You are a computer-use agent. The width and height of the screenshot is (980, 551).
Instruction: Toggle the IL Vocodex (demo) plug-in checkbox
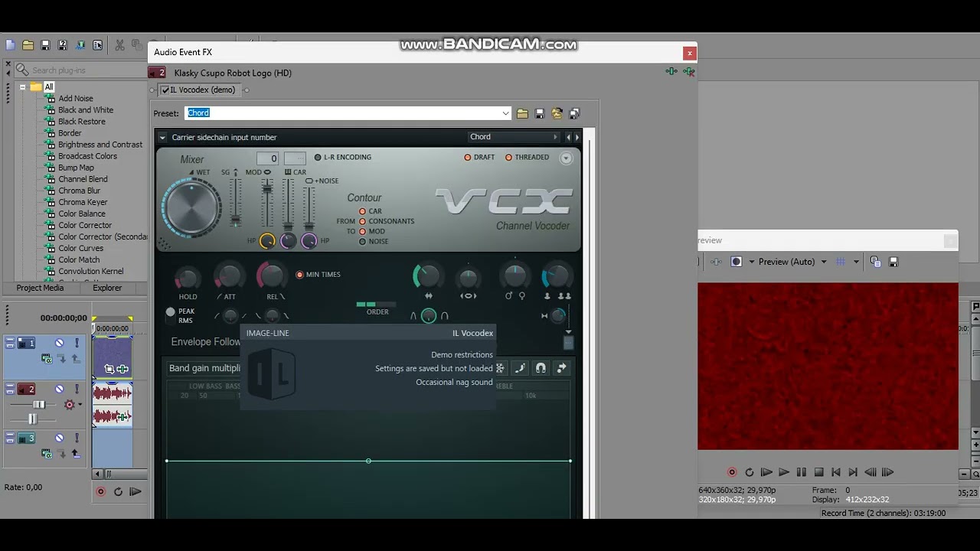tap(165, 90)
